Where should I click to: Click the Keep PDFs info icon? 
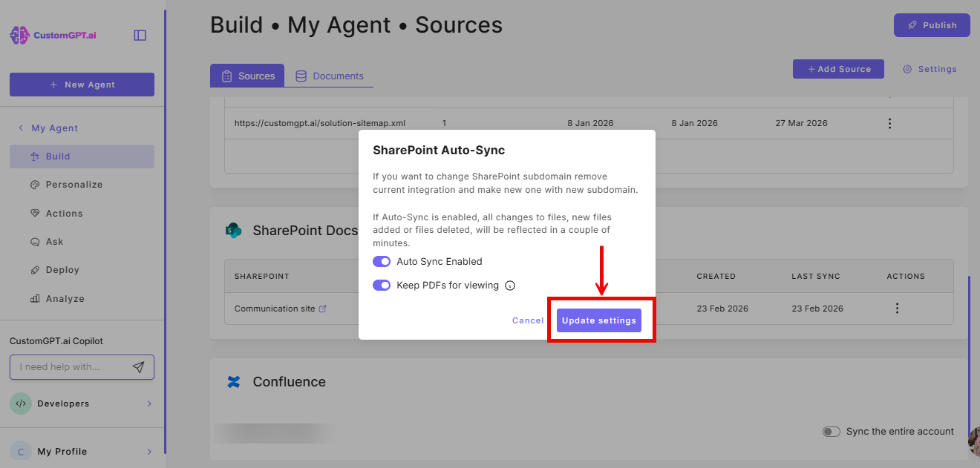click(x=510, y=286)
